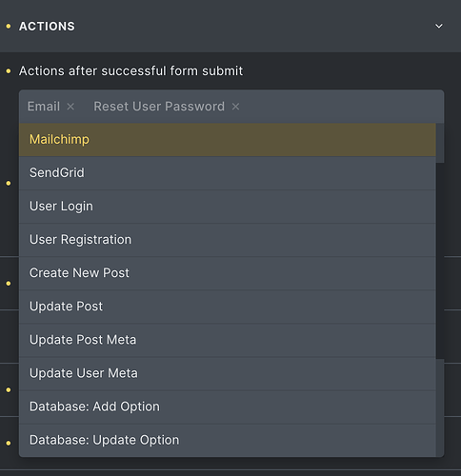
Task: Choose Update User Meta action
Action: [228, 373]
